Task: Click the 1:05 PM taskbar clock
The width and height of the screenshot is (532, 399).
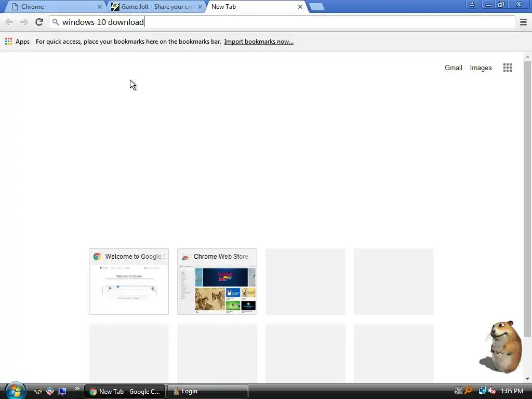Action: (x=512, y=391)
